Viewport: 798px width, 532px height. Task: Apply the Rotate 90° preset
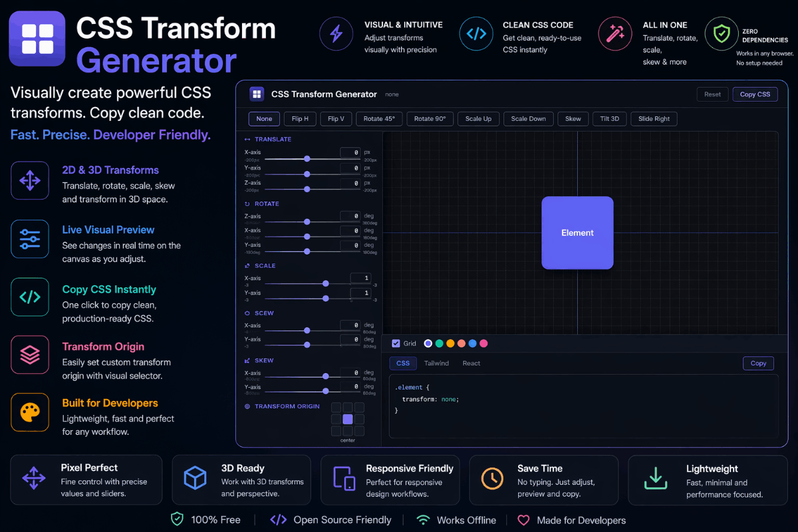tap(430, 118)
